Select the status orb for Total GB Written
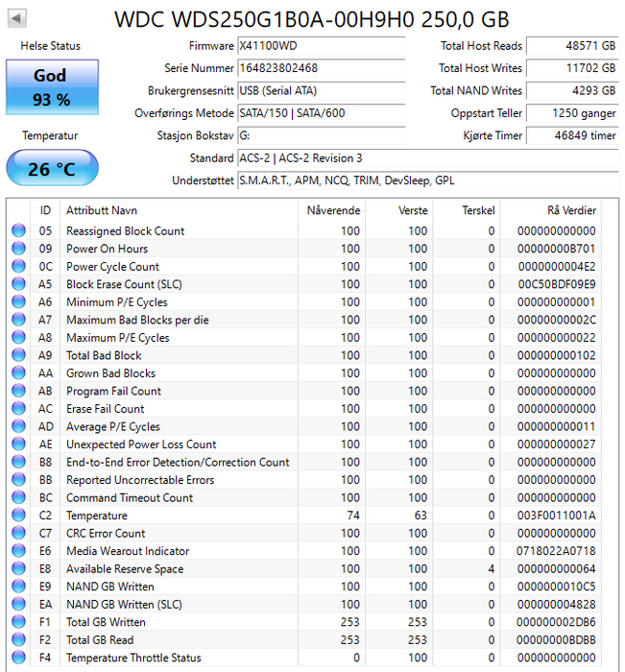 pos(18,622)
